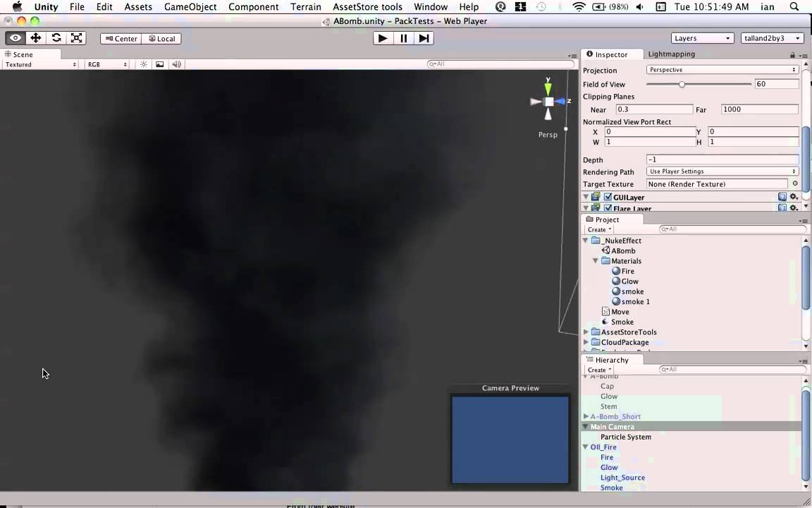Viewport: 812px width, 508px height.
Task: Click the Depth value field
Action: coord(722,159)
